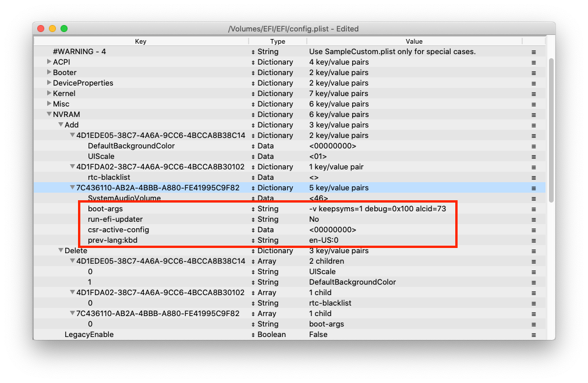The height and width of the screenshot is (383, 588).
Task: Change type of LegacyEnable Boolean
Action: click(253, 335)
